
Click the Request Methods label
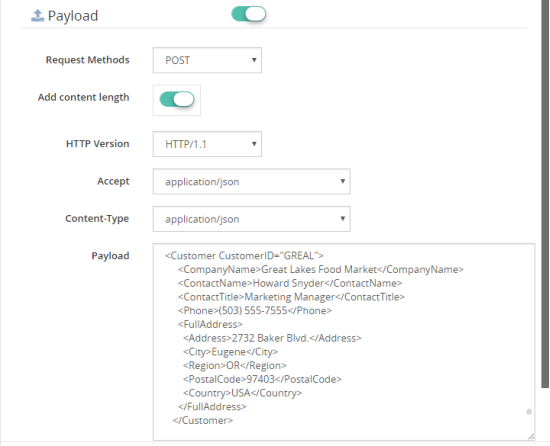pyautogui.click(x=88, y=60)
